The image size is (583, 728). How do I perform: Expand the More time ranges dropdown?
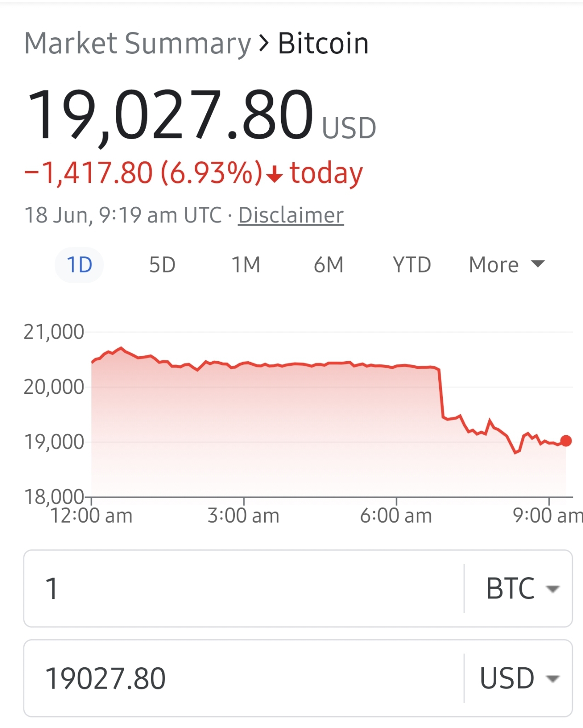[506, 265]
